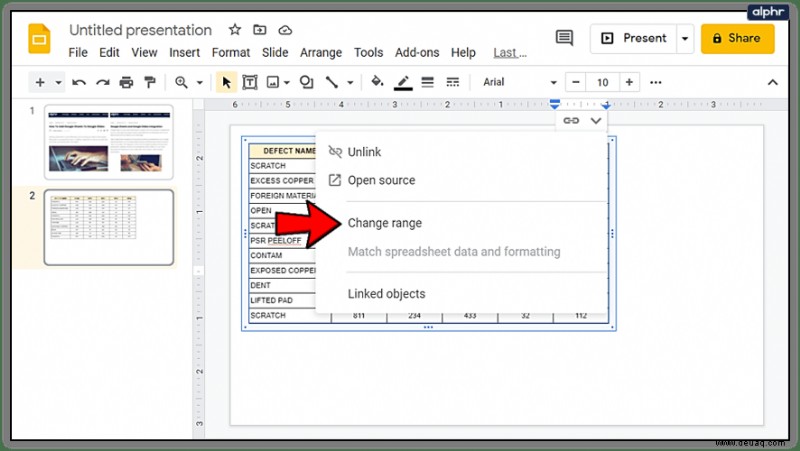800x451 pixels.
Task: Open the Google Slides home logo
Action: click(x=39, y=39)
